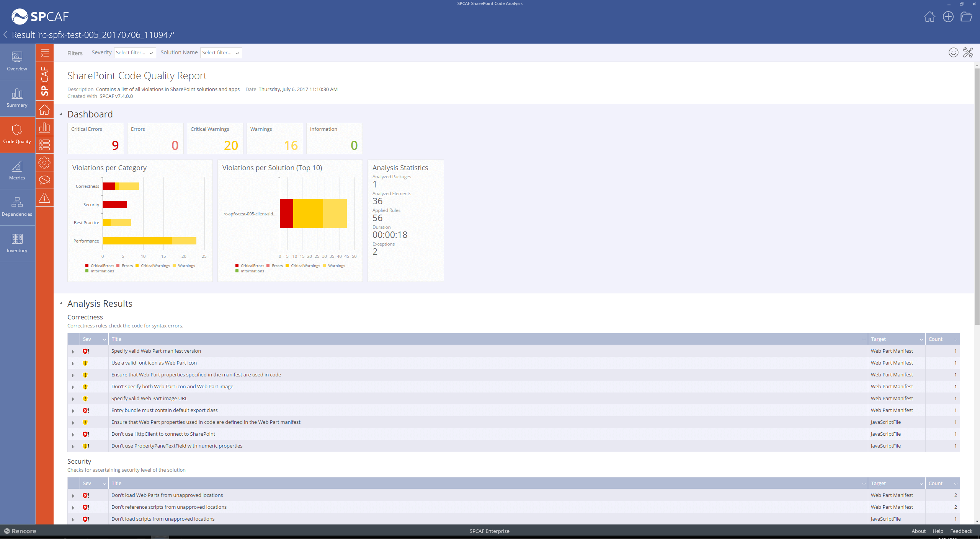Click 'SPCAF Enterprise' text in footer

(489, 531)
